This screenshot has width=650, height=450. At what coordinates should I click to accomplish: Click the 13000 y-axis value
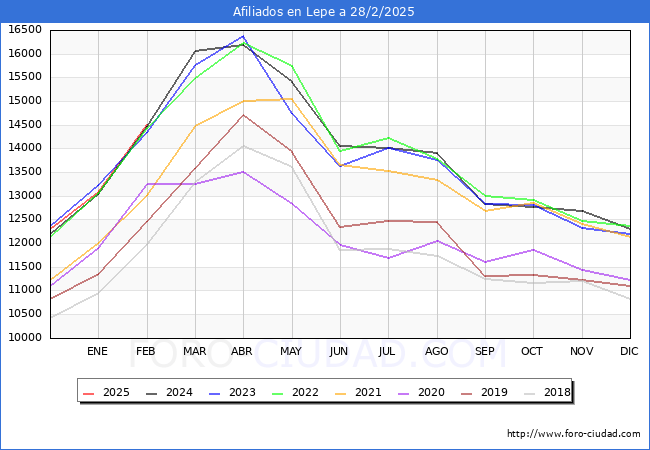click(x=25, y=196)
